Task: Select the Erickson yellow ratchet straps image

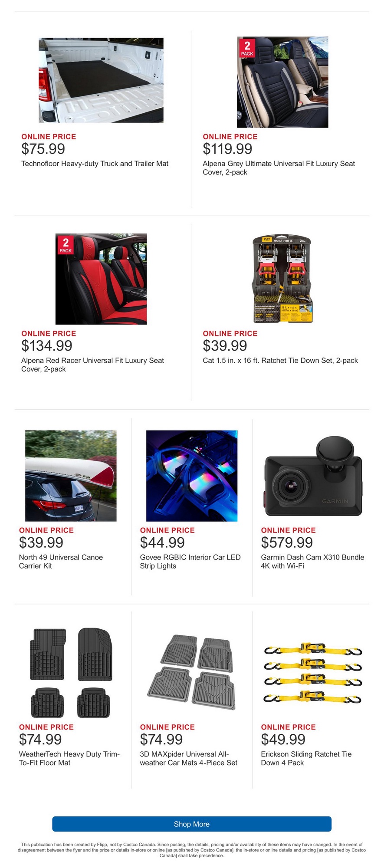Action: coord(313,673)
